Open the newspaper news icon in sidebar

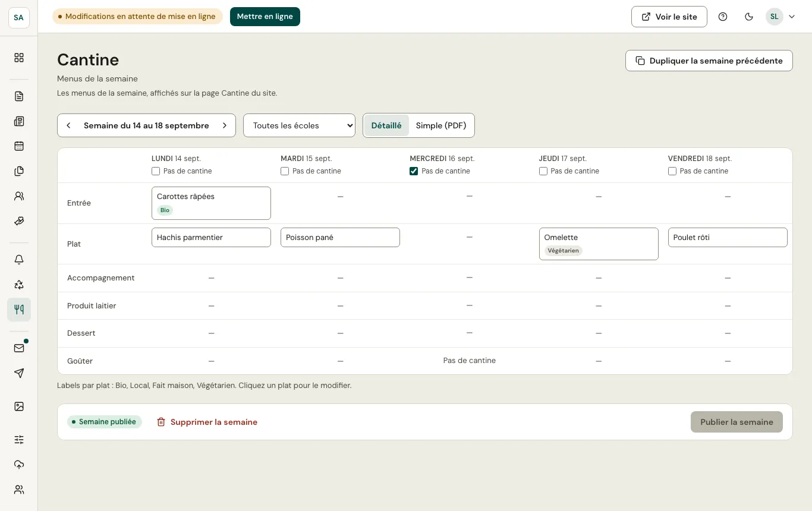click(x=19, y=121)
